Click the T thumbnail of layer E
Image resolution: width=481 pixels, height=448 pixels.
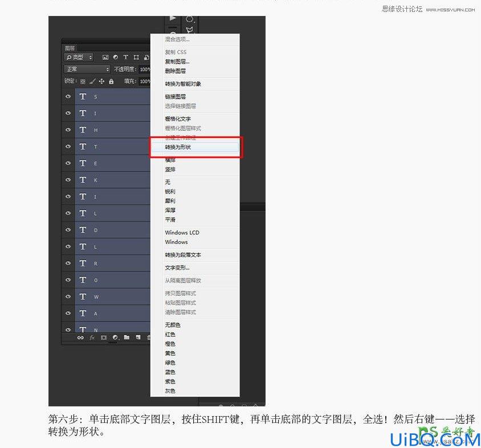tap(83, 163)
